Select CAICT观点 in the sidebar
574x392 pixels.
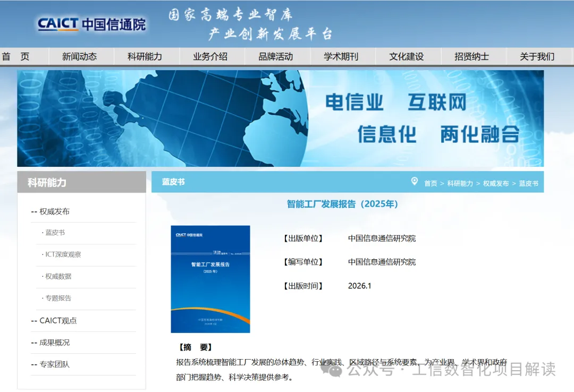(58, 321)
